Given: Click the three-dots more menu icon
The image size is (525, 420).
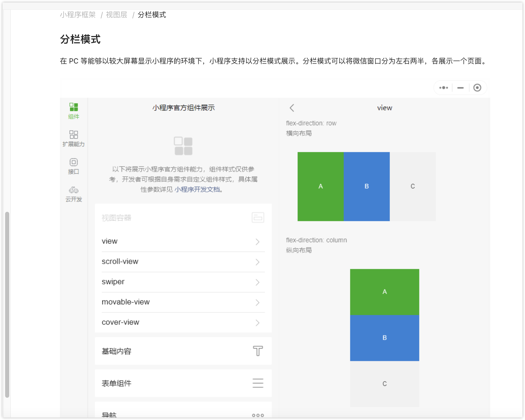Looking at the screenshot, I should pos(443,88).
